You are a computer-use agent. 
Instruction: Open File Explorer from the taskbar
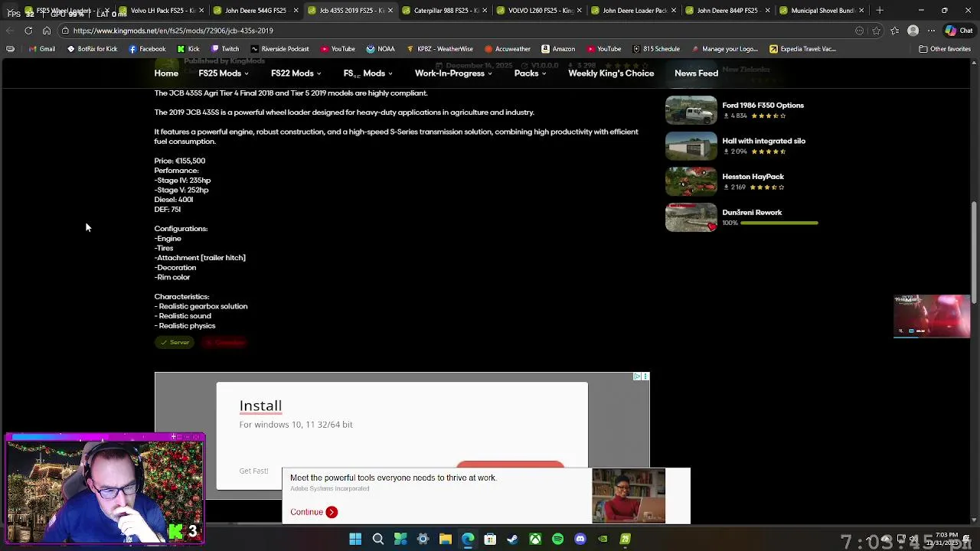[445, 540]
